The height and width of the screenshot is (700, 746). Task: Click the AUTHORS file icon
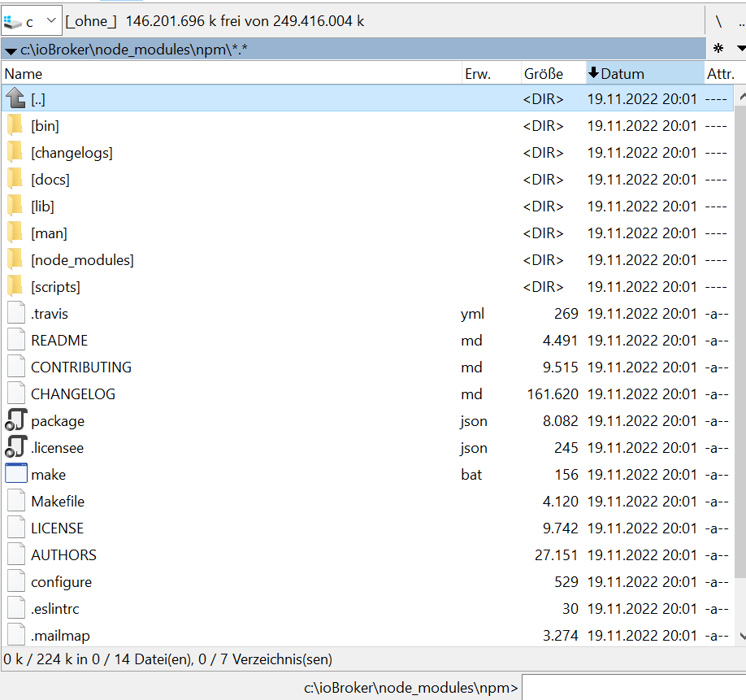click(x=16, y=554)
